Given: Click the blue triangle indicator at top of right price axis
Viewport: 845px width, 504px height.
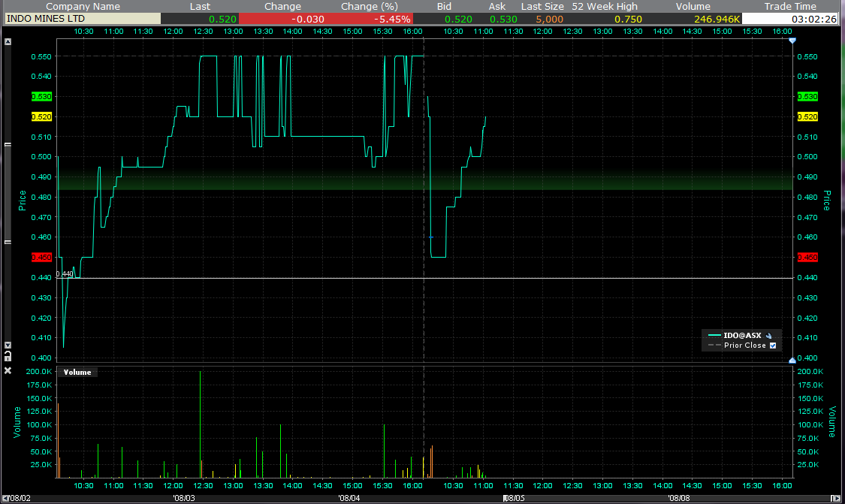Looking at the screenshot, I should [x=791, y=41].
